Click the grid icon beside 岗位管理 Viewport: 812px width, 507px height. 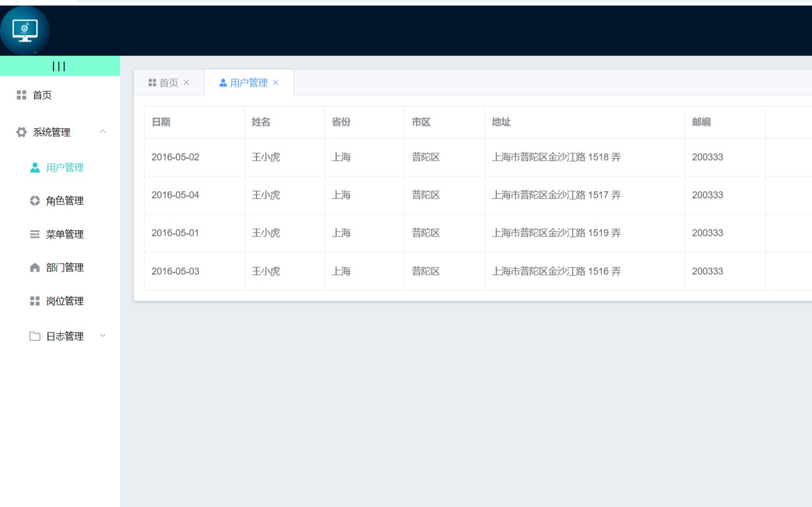35,301
